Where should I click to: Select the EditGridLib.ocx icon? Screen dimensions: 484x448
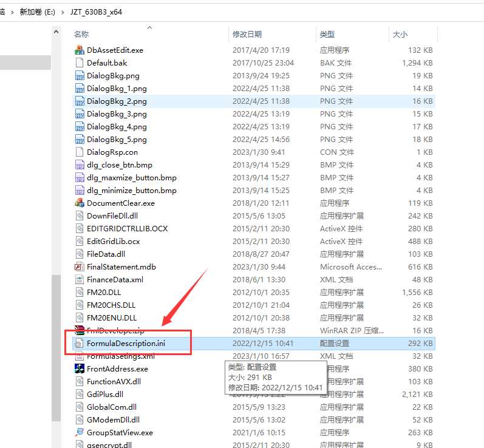point(80,241)
